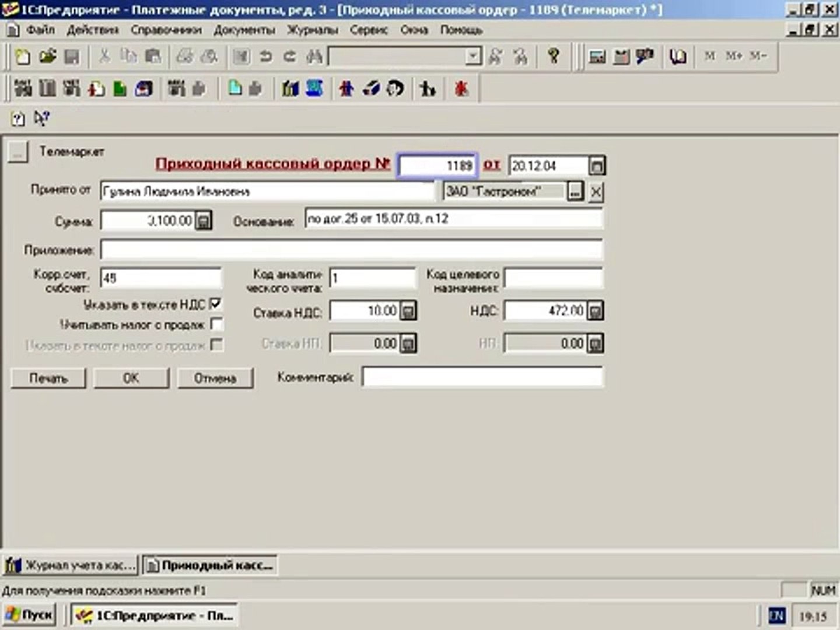Click the Undo arrow icon
Image resolution: width=840 pixels, height=630 pixels.
pyautogui.click(x=265, y=57)
